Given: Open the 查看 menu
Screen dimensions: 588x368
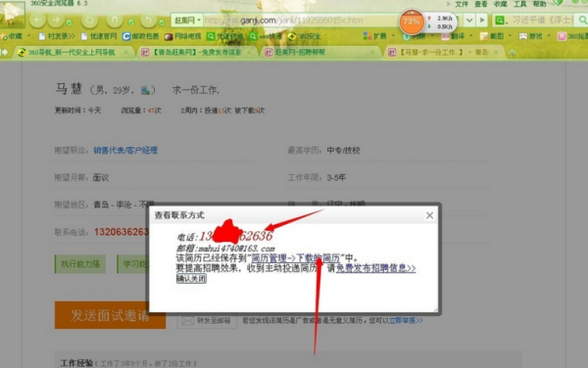Looking at the screenshot, I should coord(481,4).
